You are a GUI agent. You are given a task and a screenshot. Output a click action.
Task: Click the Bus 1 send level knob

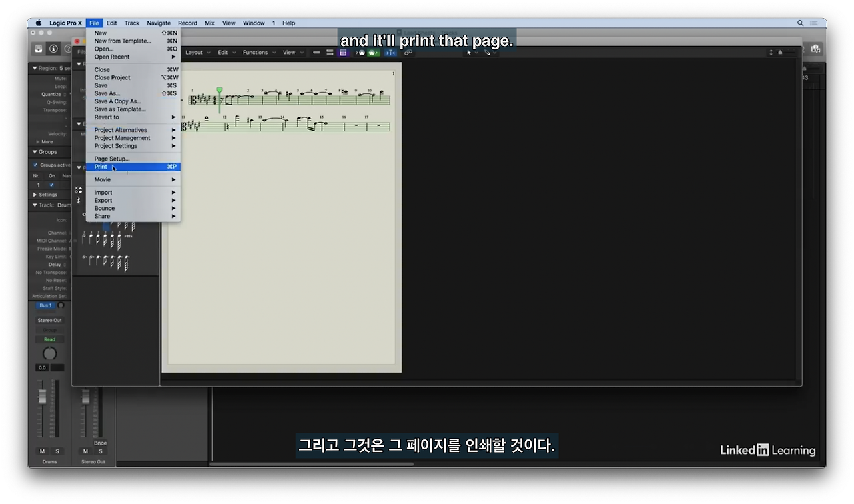pyautogui.click(x=61, y=305)
